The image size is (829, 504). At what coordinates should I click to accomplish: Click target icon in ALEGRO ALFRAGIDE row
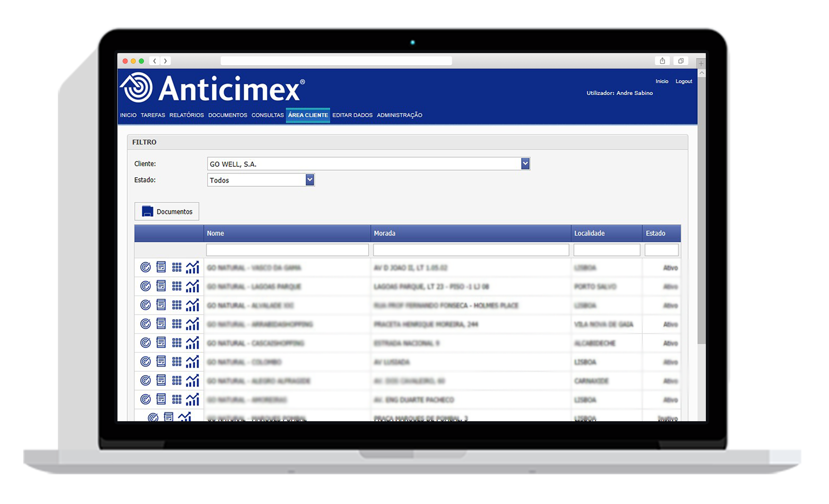145,380
